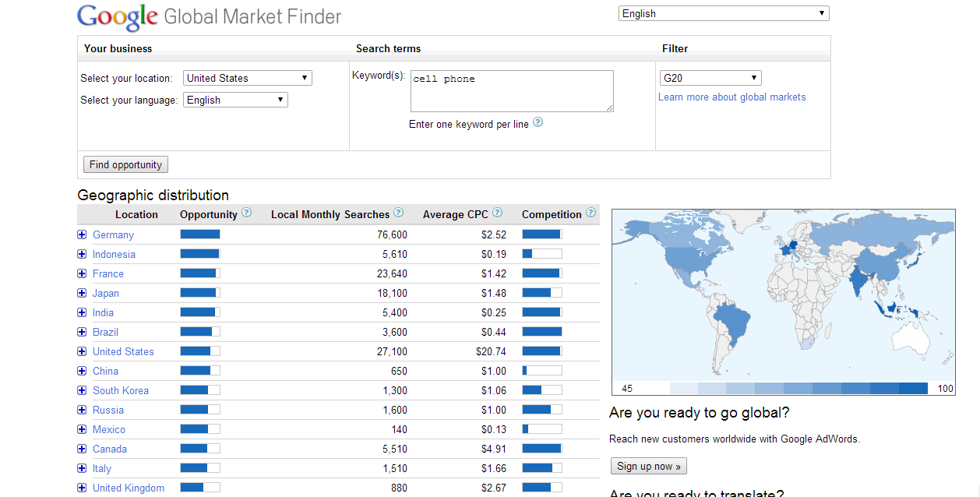Expand the Indonesia row
Screen dimensions: 980x497
coord(82,254)
